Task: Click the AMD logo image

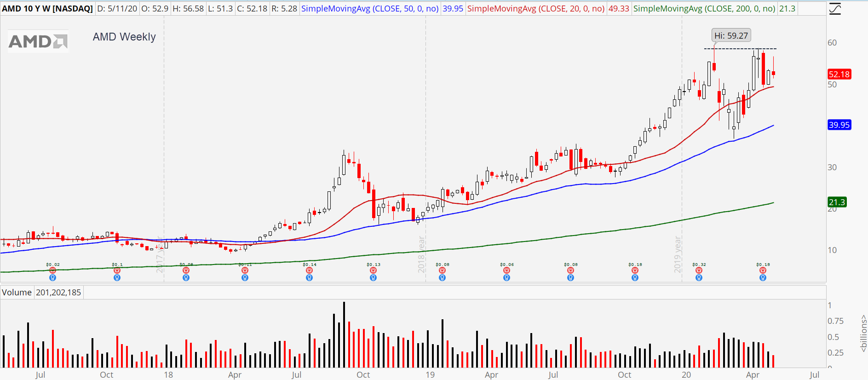Action: coord(38,41)
